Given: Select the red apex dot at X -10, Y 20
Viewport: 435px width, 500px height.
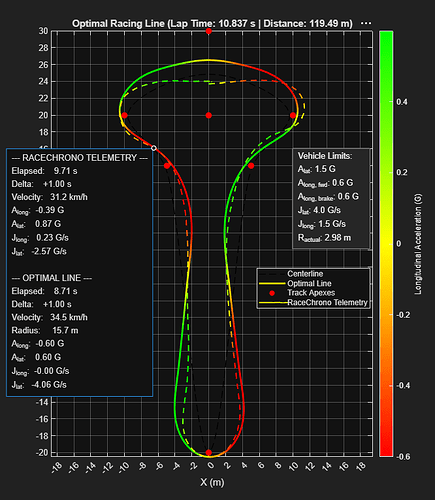Looking at the screenshot, I should pos(124,115).
